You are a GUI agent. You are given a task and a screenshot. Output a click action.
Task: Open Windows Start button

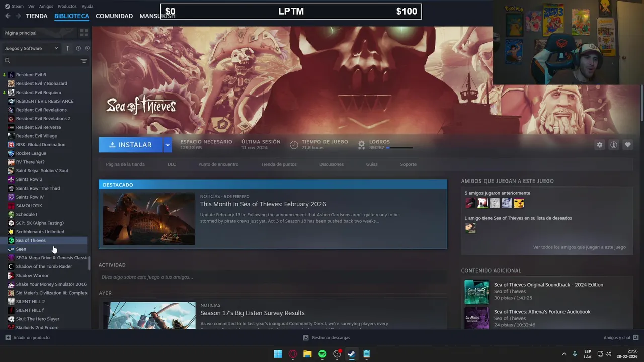tap(278, 354)
